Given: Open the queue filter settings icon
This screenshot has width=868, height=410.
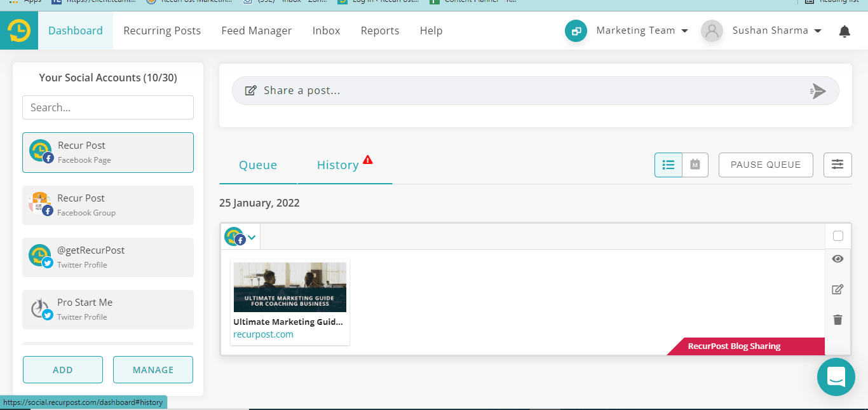Looking at the screenshot, I should pyautogui.click(x=837, y=165).
